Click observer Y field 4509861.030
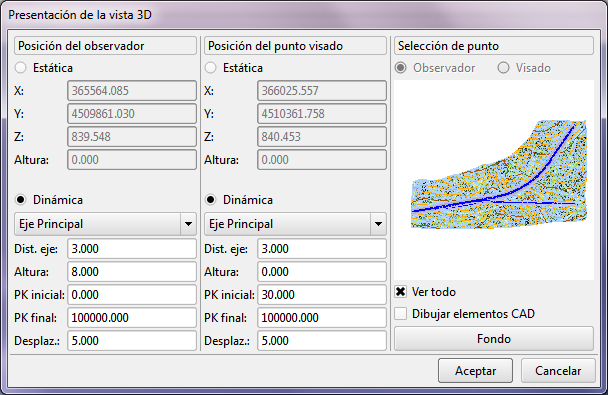The image size is (608, 395). coord(132,114)
